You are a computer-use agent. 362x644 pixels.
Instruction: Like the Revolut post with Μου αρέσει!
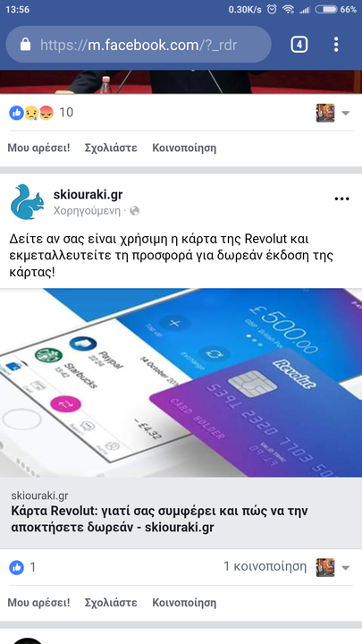[38, 603]
